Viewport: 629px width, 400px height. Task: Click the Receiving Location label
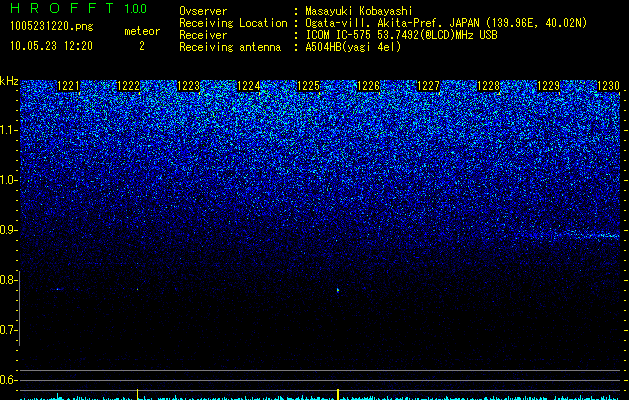coord(233,23)
